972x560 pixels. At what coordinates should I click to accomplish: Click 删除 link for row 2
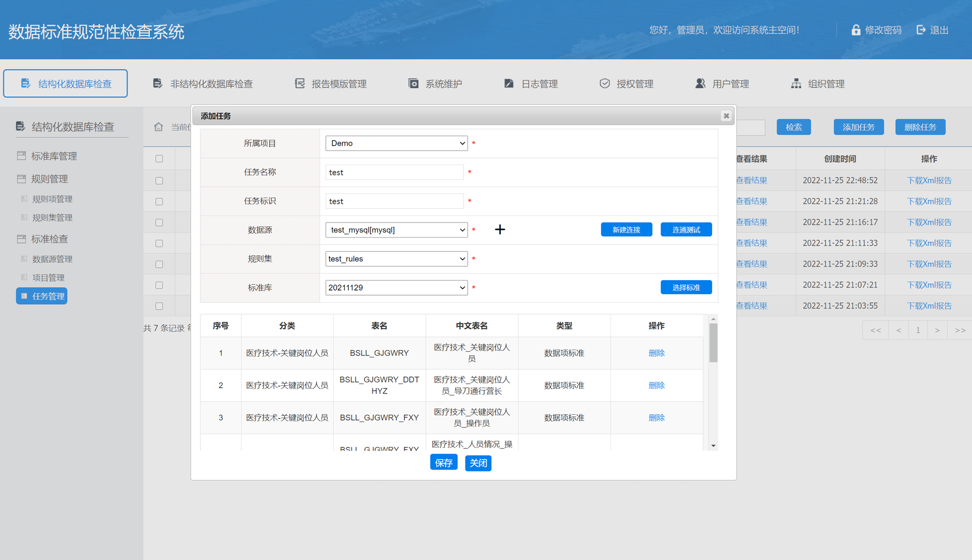(656, 385)
